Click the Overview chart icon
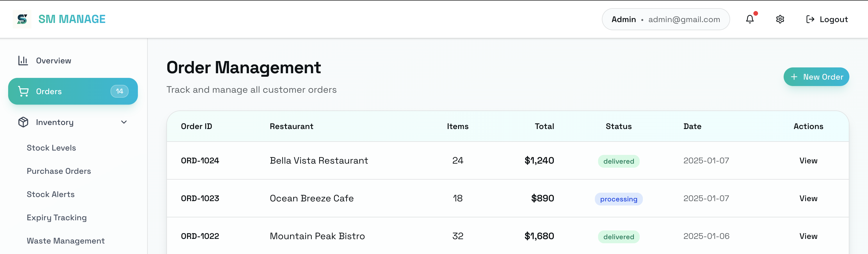Screen dimensions: 868x254 [x=23, y=60]
